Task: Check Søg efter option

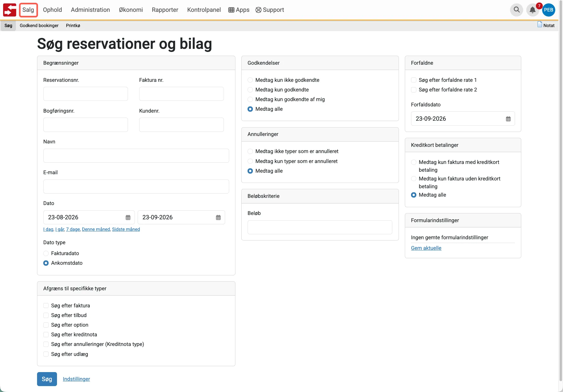Action: [46, 325]
